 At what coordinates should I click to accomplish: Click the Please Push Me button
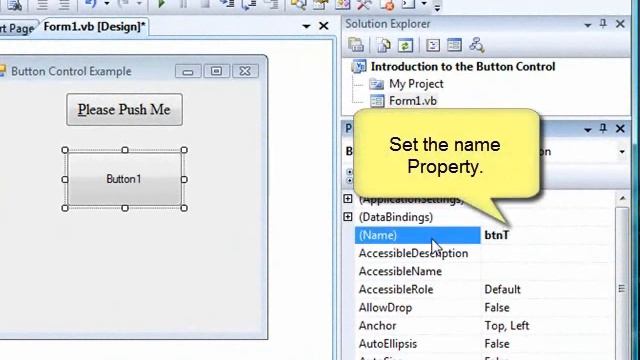124,109
